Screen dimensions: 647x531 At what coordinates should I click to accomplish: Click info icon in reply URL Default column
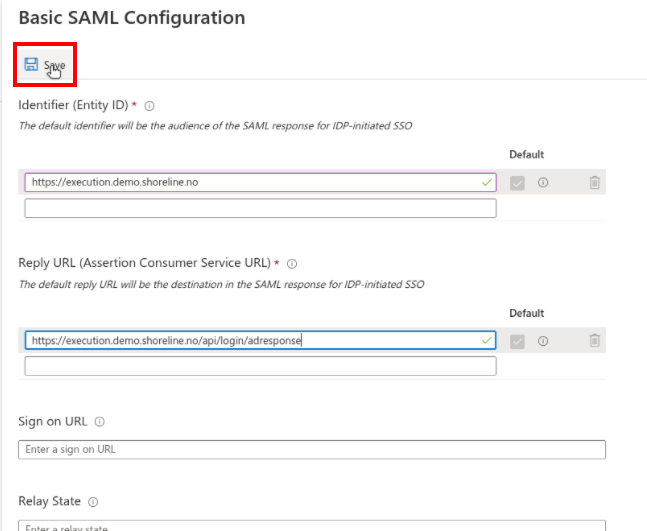click(x=543, y=341)
